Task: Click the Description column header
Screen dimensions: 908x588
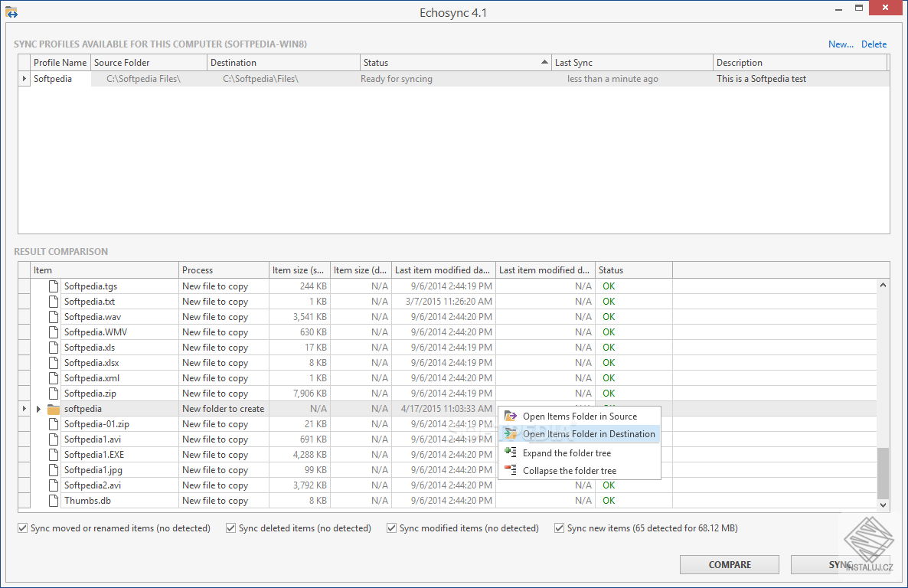Action: [800, 63]
